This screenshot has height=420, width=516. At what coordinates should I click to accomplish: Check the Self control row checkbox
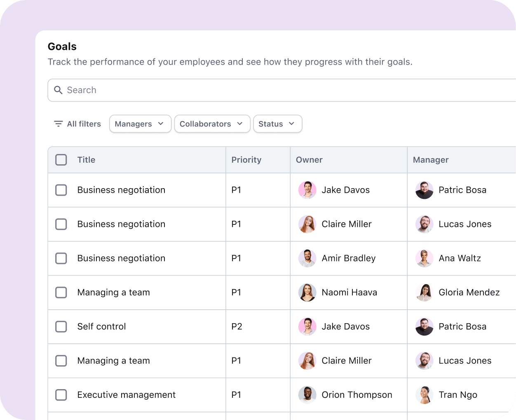pyautogui.click(x=61, y=327)
